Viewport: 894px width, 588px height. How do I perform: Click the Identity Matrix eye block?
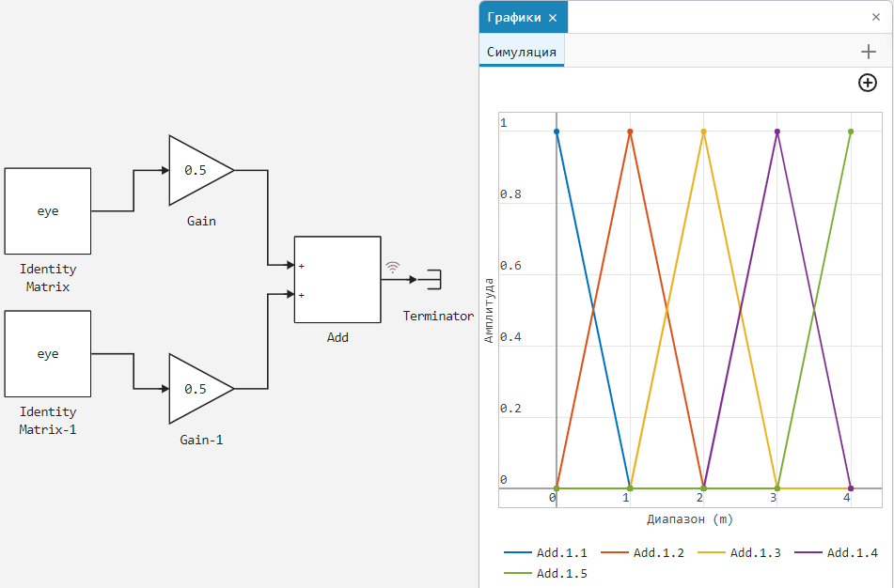(48, 210)
